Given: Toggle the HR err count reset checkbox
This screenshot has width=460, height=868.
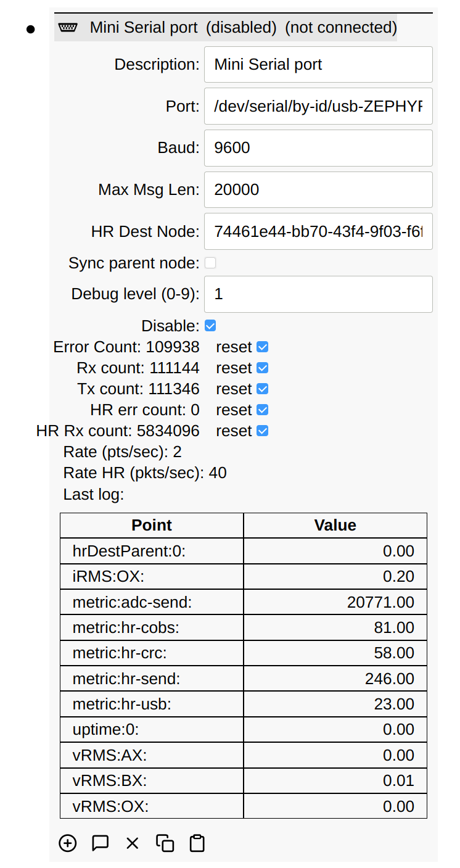Looking at the screenshot, I should click(262, 410).
